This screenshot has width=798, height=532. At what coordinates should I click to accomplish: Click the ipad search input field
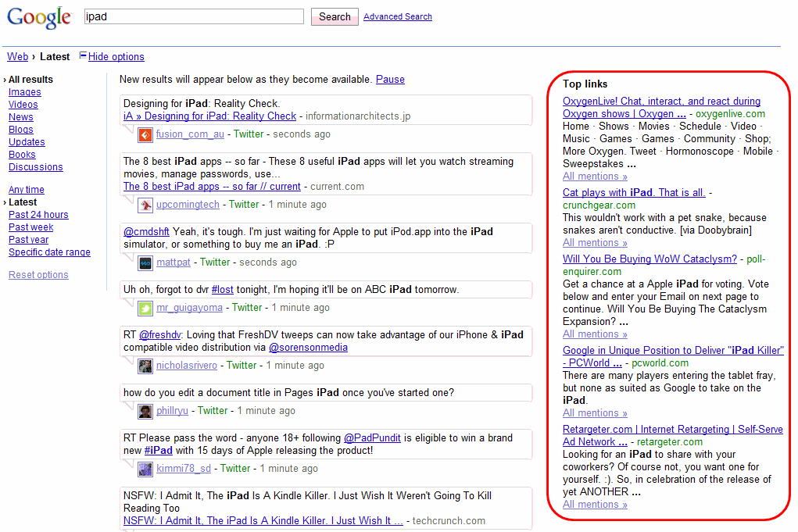[194, 16]
